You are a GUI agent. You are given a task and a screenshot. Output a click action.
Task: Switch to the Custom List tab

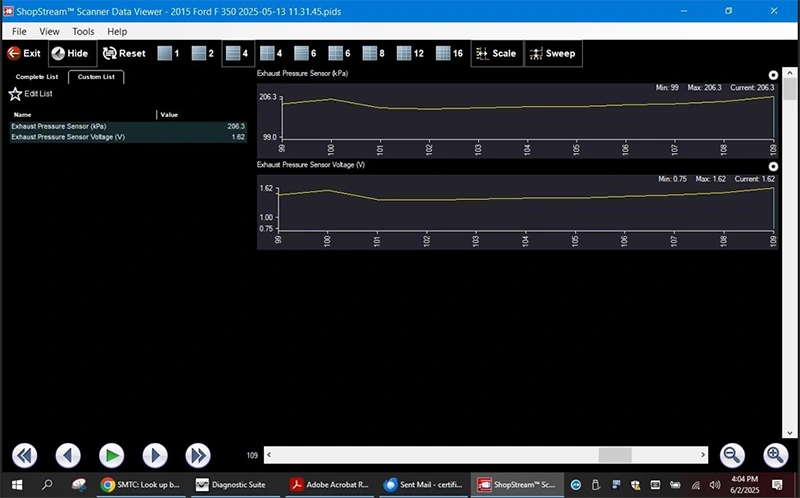pos(96,77)
